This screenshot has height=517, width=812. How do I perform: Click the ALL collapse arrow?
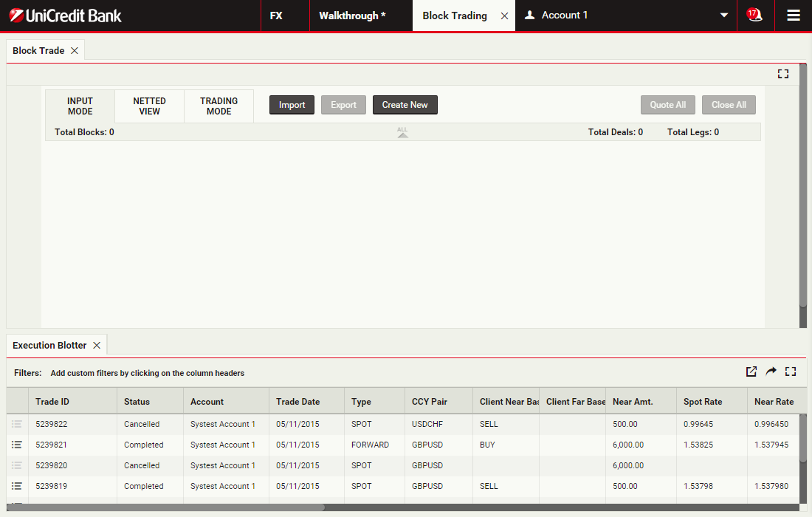(402, 133)
